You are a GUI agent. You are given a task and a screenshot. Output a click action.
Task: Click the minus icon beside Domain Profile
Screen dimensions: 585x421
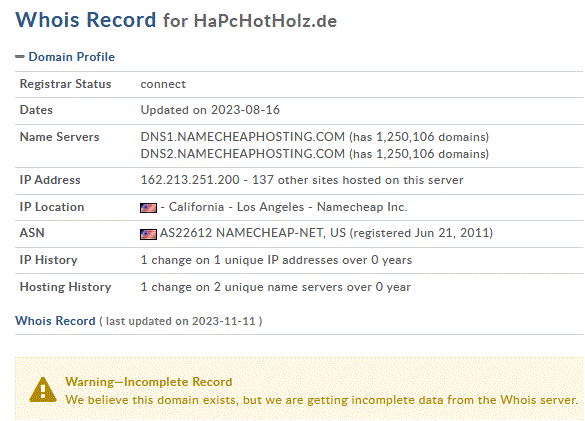[20, 57]
